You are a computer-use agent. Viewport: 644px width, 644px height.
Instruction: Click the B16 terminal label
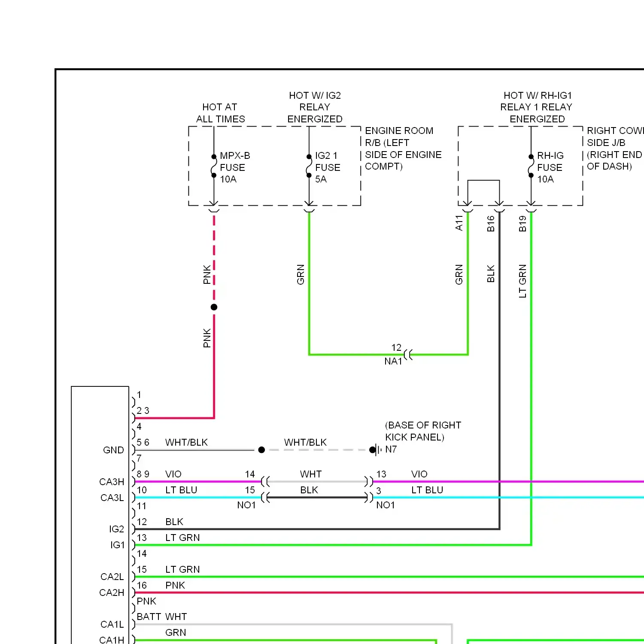[x=491, y=224]
